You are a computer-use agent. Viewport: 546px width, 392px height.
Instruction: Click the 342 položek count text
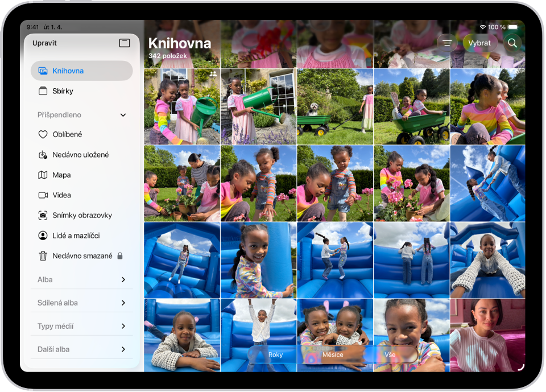(x=167, y=56)
